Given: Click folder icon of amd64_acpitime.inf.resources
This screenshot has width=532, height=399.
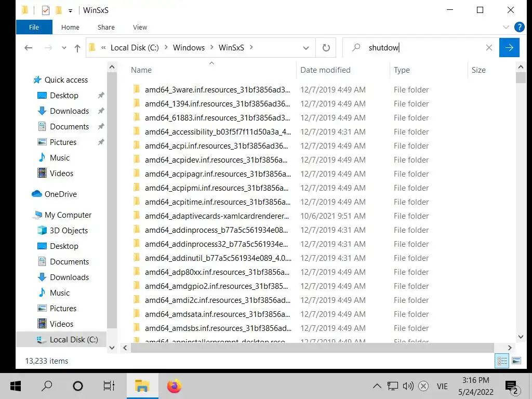Looking at the screenshot, I should [x=137, y=202].
